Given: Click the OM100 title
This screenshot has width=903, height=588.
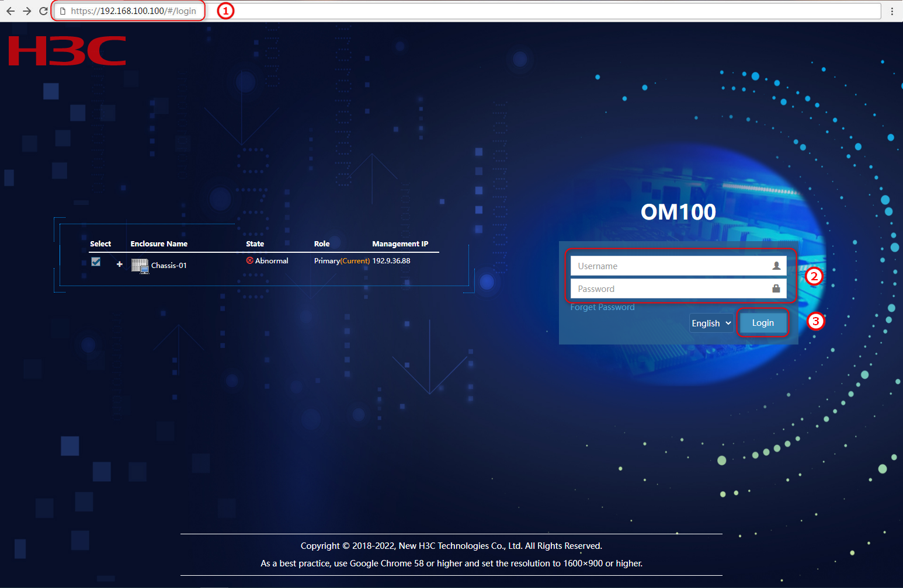Looking at the screenshot, I should 678,212.
